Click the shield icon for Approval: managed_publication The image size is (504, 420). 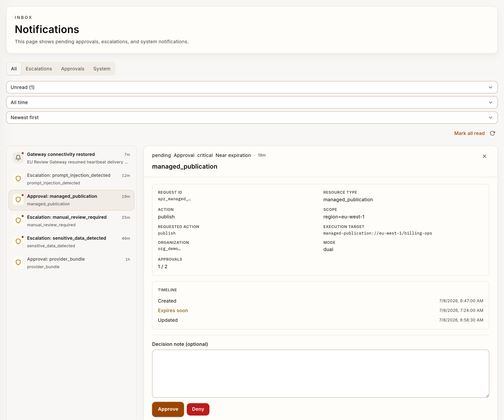tap(18, 199)
